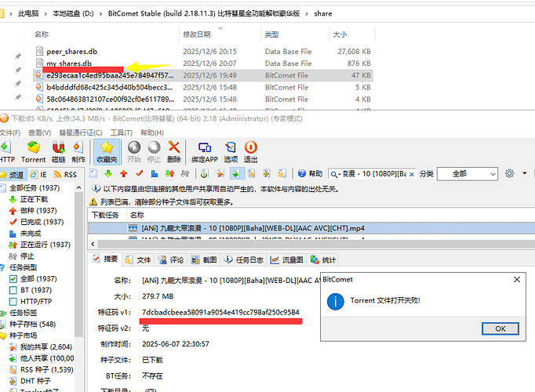The image size is (535, 392).
Task: Open the 分类 全部 dropdown
Action: [x=467, y=174]
